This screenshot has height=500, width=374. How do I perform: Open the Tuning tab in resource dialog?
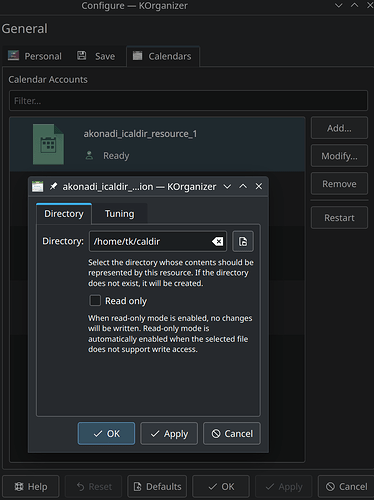119,214
